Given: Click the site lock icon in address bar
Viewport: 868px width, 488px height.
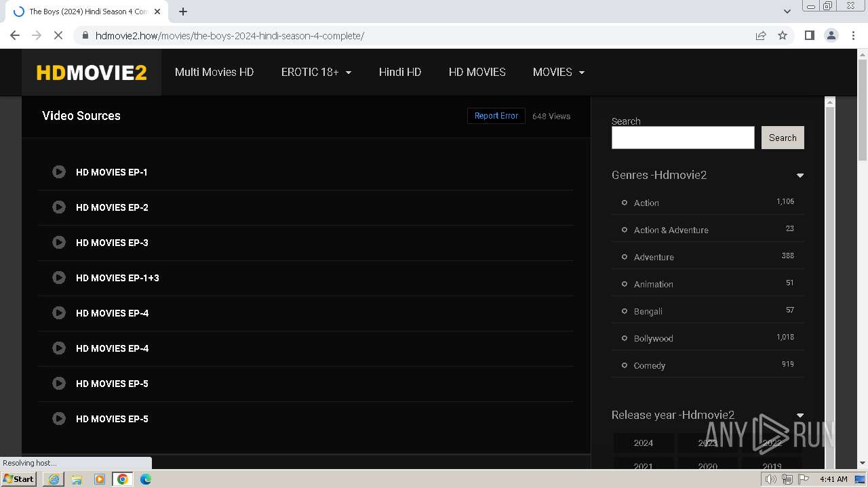Looking at the screenshot, I should [x=85, y=35].
